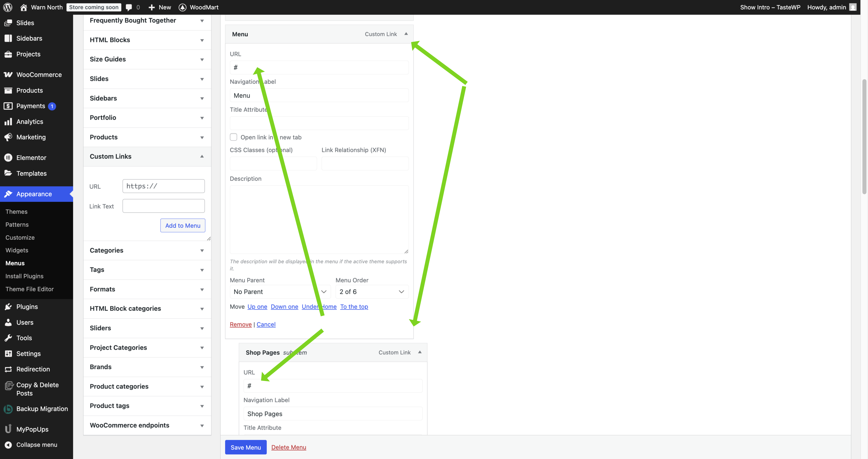
Task: Open the Menu Parent dropdown
Action: (280, 292)
